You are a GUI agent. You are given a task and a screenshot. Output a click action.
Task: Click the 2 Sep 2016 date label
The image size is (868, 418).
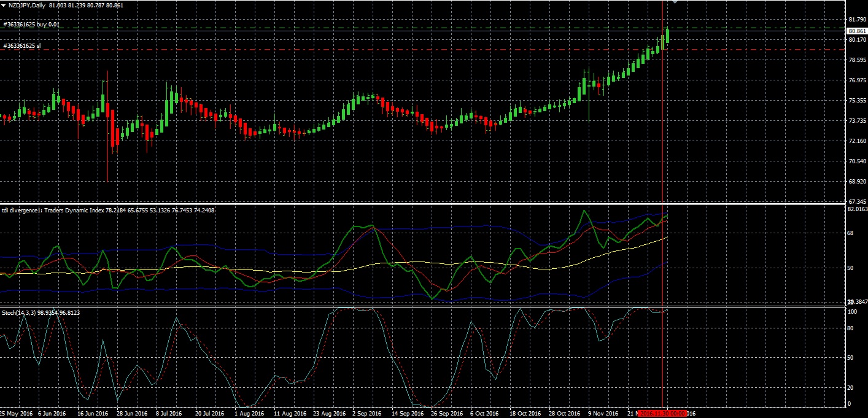pyautogui.click(x=366, y=414)
